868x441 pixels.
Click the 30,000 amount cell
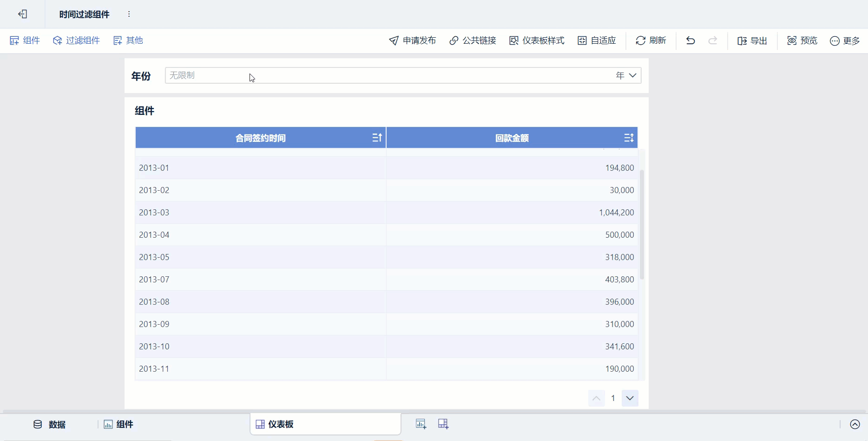[512, 190]
